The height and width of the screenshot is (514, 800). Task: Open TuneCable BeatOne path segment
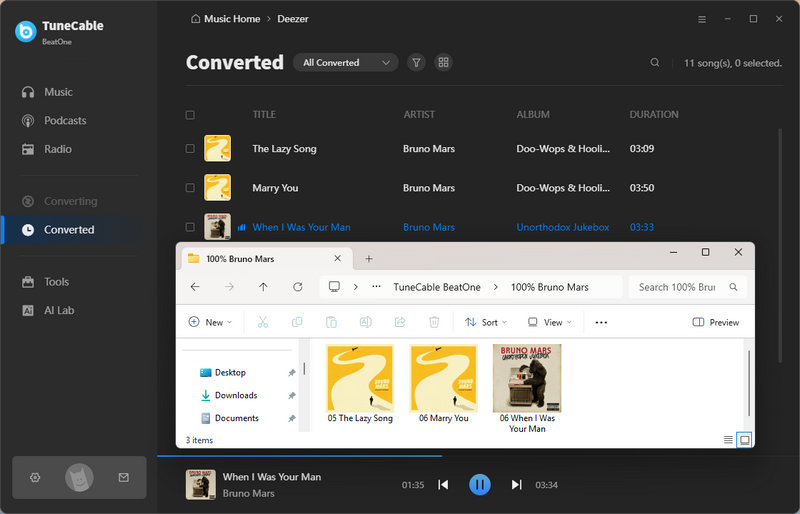click(437, 287)
